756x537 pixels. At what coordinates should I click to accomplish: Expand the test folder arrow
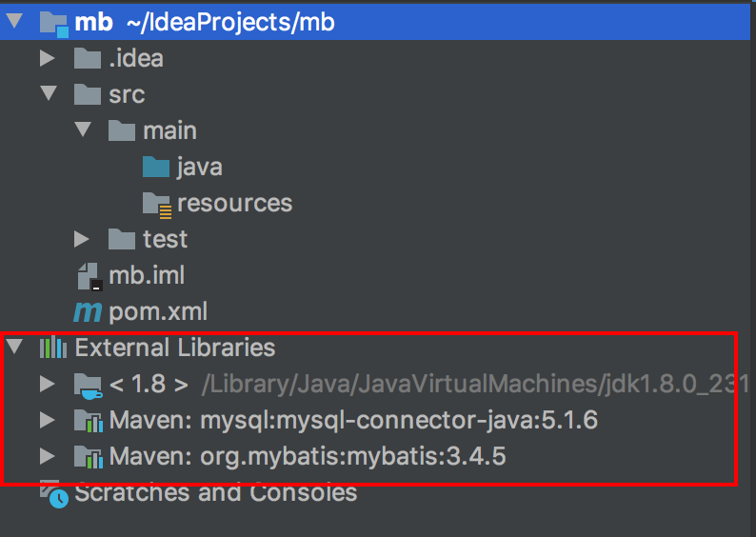tap(83, 239)
